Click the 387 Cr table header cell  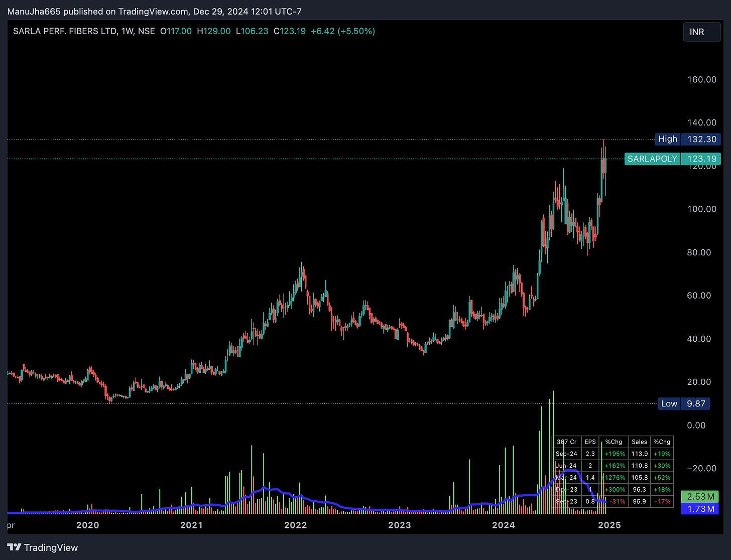point(567,442)
